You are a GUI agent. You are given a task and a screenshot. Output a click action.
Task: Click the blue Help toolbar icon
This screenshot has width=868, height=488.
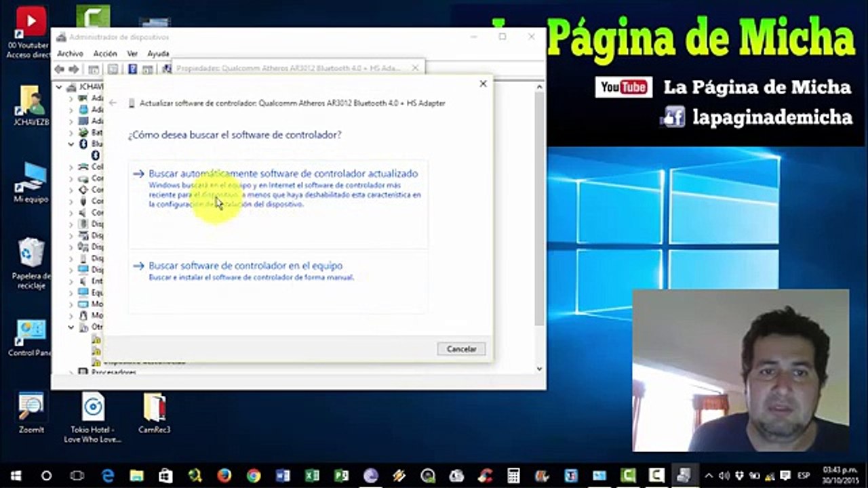[132, 69]
